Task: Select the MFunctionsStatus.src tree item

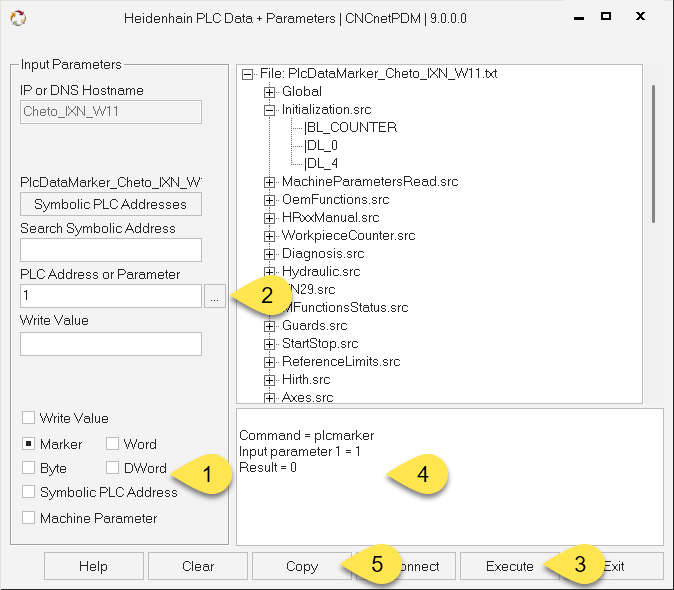Action: [x=345, y=308]
